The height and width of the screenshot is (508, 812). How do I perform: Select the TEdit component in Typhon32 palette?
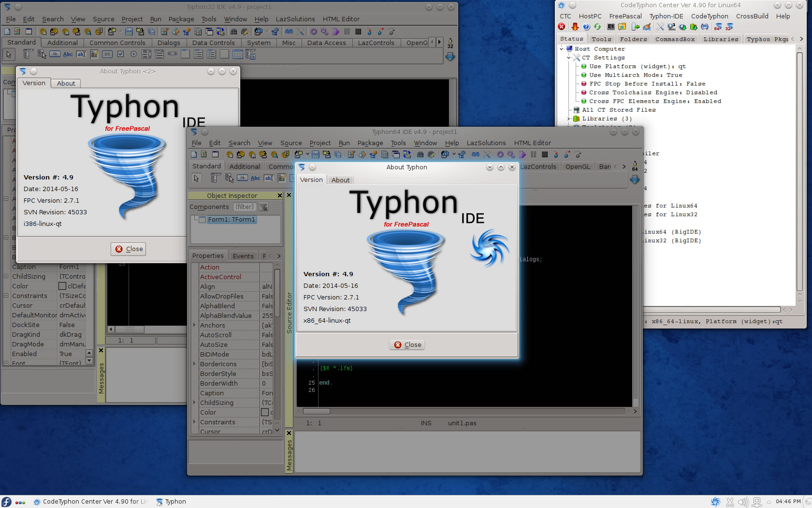click(81, 54)
